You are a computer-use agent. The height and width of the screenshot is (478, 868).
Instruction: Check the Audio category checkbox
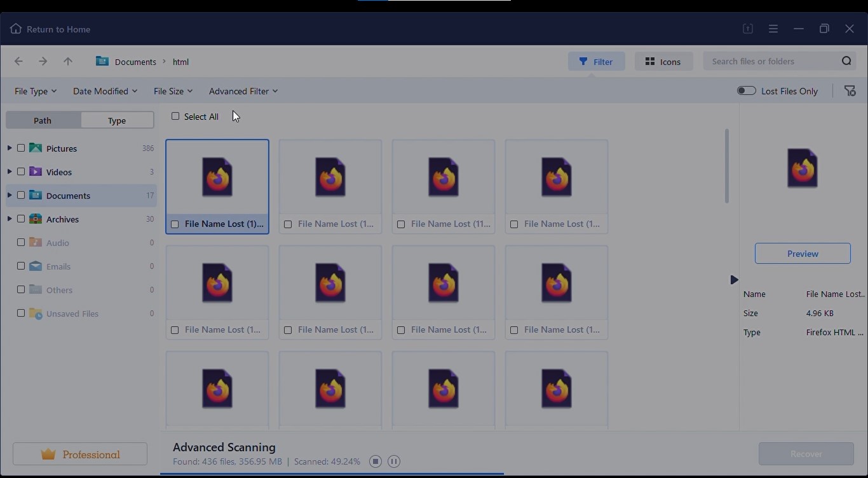(x=21, y=242)
